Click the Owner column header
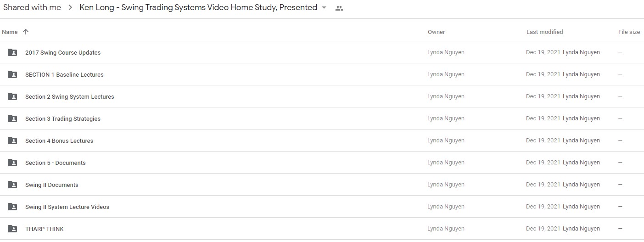Screen dimensions: 644x242 tap(436, 32)
